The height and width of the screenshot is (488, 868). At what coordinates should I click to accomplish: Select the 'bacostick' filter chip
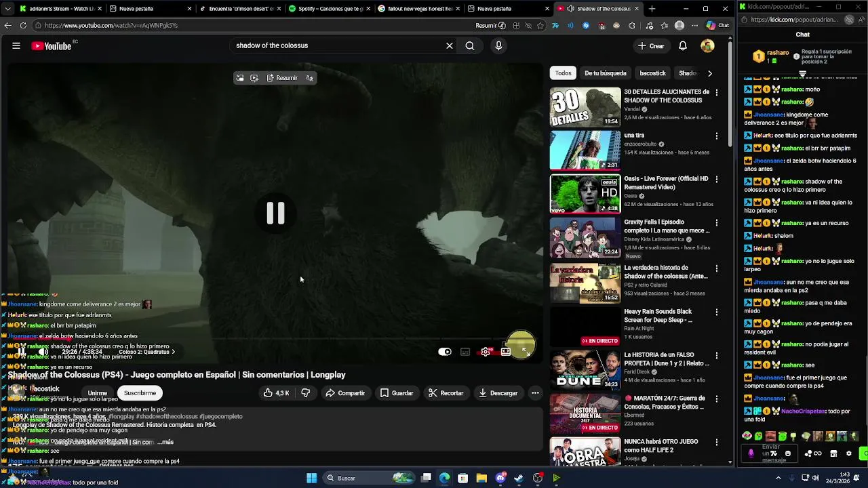(652, 73)
